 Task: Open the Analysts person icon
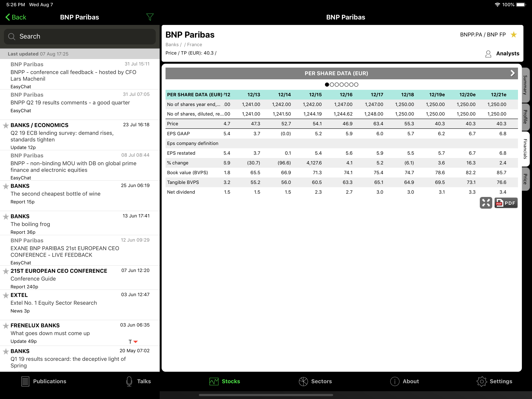tap(488, 54)
